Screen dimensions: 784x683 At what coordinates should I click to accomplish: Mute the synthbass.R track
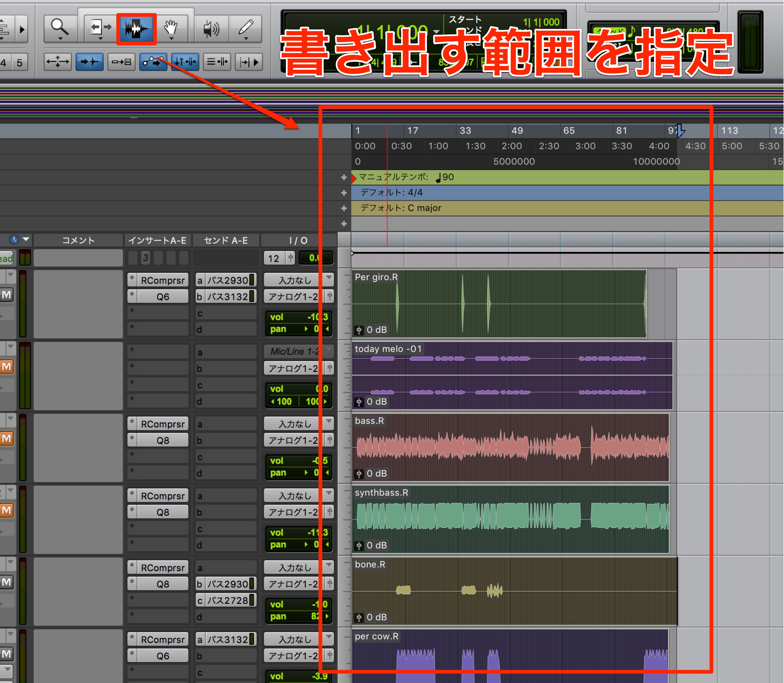7,510
